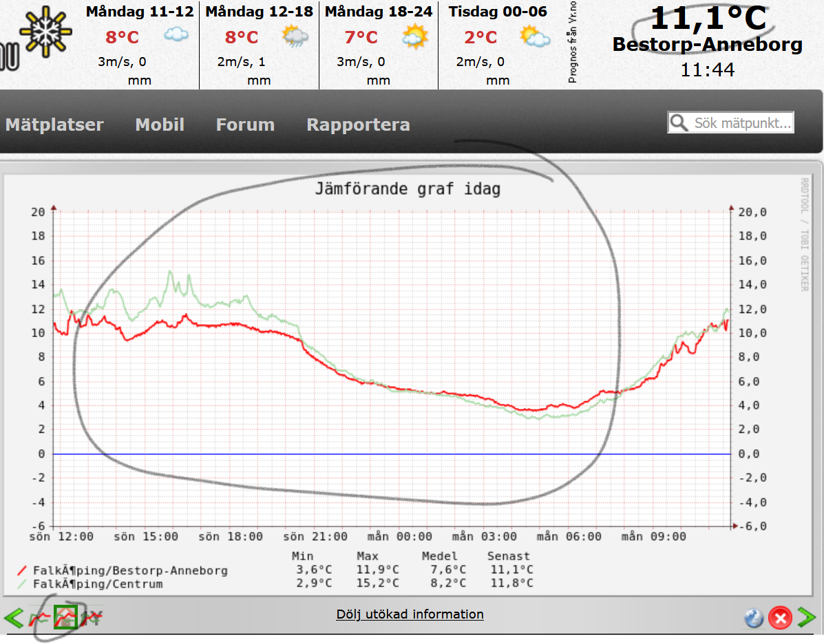Screen dimensions: 824x644
Task: Click the Bestorp-Anneborg station heading
Action: click(x=707, y=45)
